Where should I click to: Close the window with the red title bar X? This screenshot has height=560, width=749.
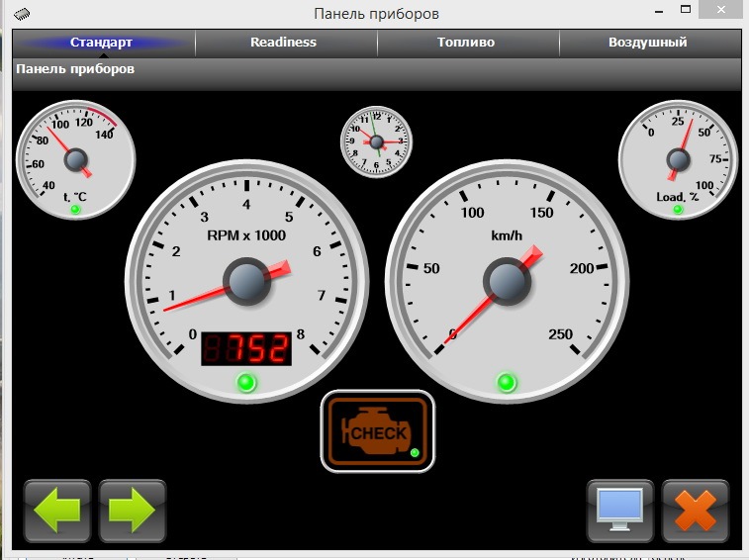point(721,9)
